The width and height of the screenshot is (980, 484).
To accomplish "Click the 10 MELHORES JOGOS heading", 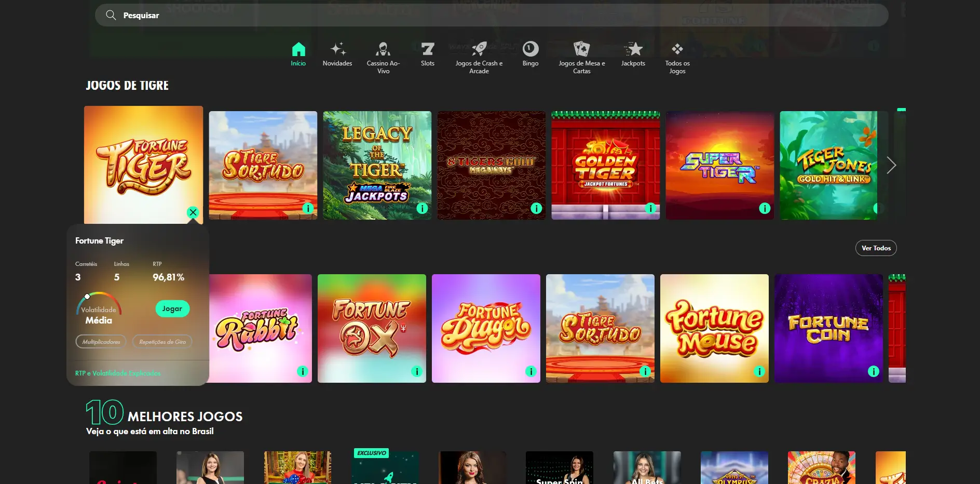I will tap(164, 413).
